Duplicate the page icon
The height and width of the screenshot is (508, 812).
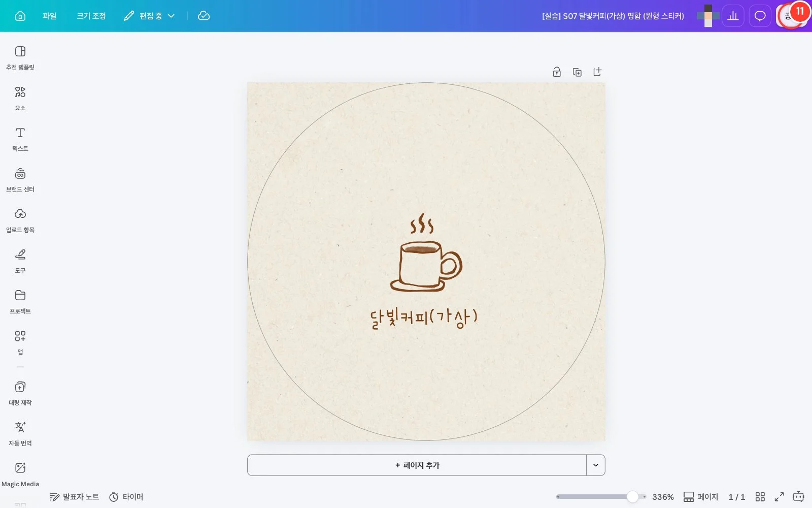click(577, 72)
